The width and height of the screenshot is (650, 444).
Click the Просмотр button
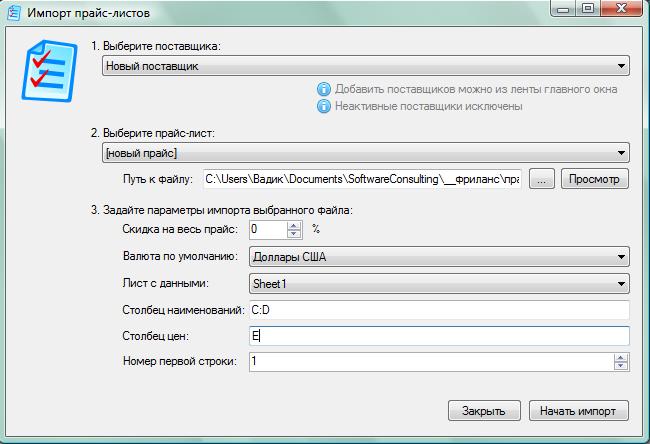coord(594,179)
